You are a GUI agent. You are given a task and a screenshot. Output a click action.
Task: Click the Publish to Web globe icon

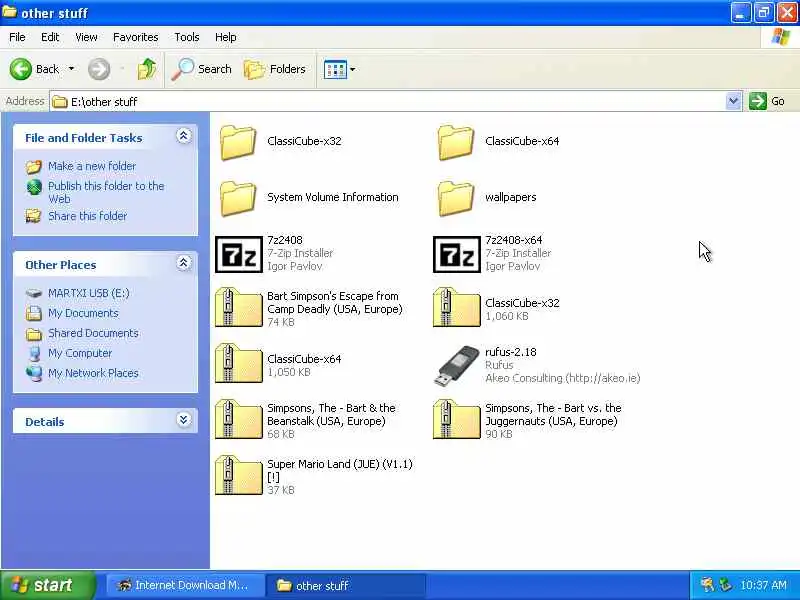point(34,187)
